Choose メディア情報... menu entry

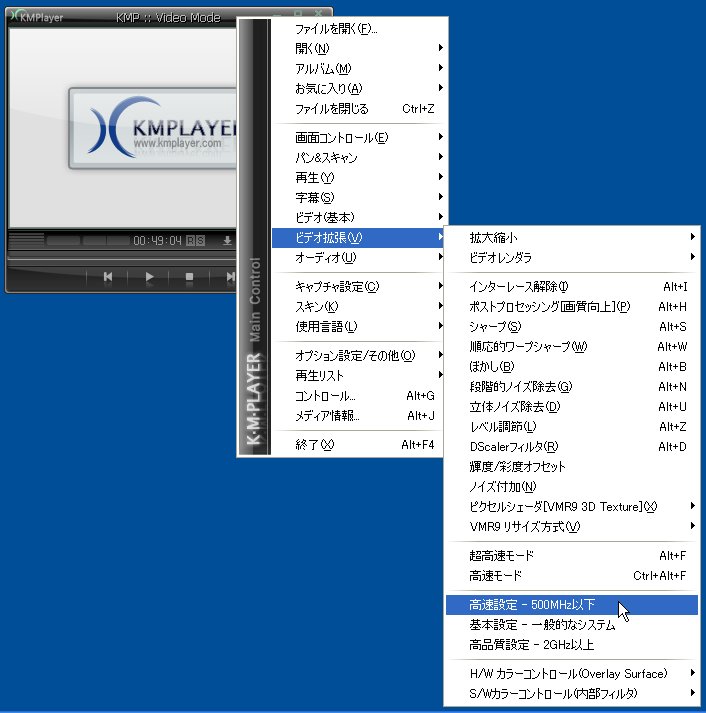(360, 416)
